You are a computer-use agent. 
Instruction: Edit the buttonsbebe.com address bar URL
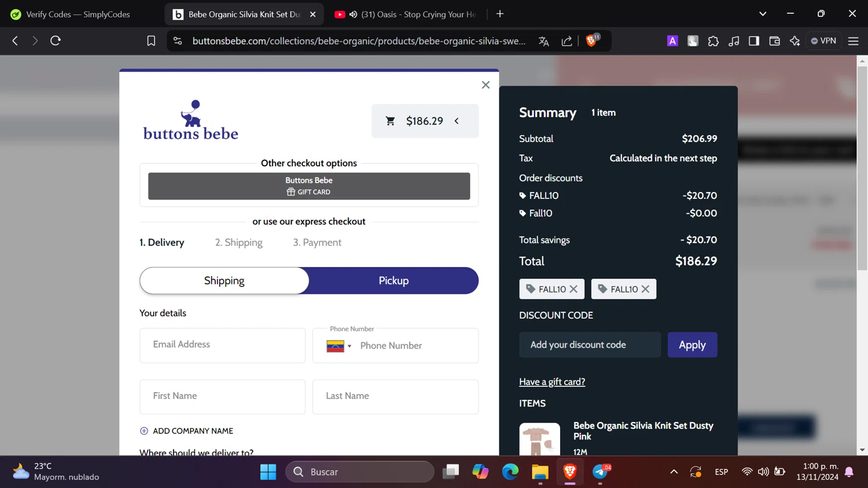click(359, 40)
